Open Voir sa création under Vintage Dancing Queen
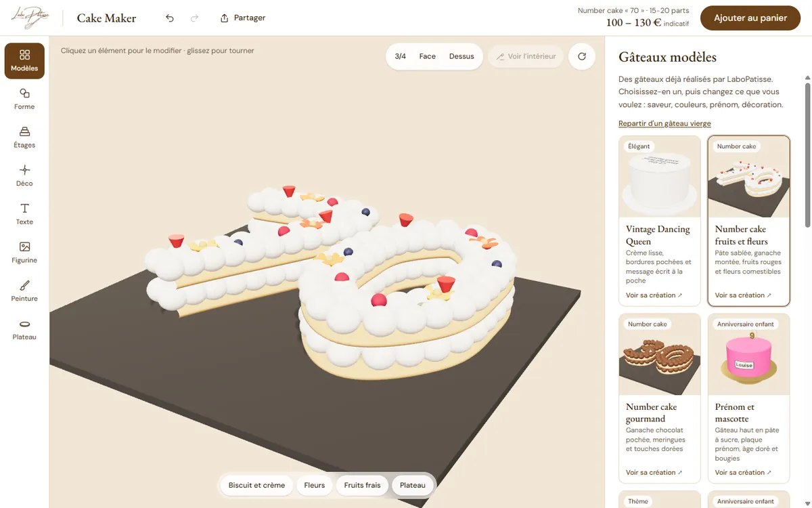This screenshot has height=508, width=812. coord(654,295)
